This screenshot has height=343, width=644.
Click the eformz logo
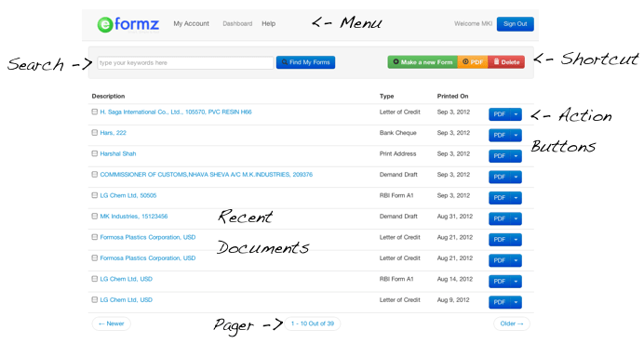click(128, 24)
